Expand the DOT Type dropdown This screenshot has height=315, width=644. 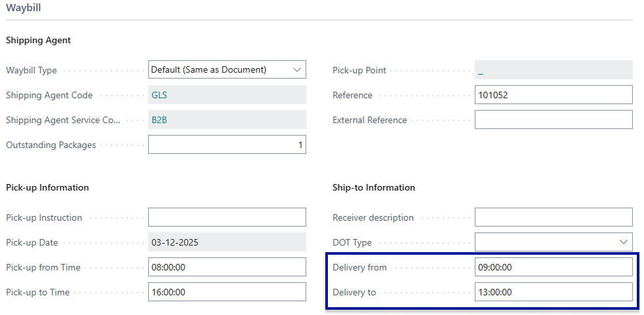pos(553,242)
